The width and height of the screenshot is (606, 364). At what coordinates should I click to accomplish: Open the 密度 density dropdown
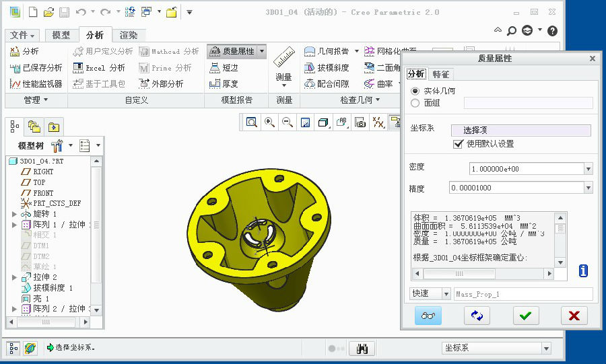click(588, 169)
